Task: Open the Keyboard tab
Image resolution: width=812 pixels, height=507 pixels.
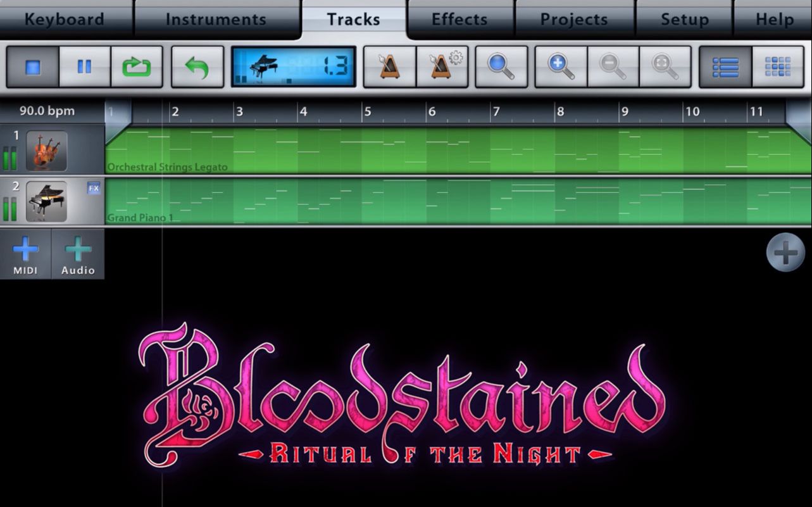Action: (65, 19)
